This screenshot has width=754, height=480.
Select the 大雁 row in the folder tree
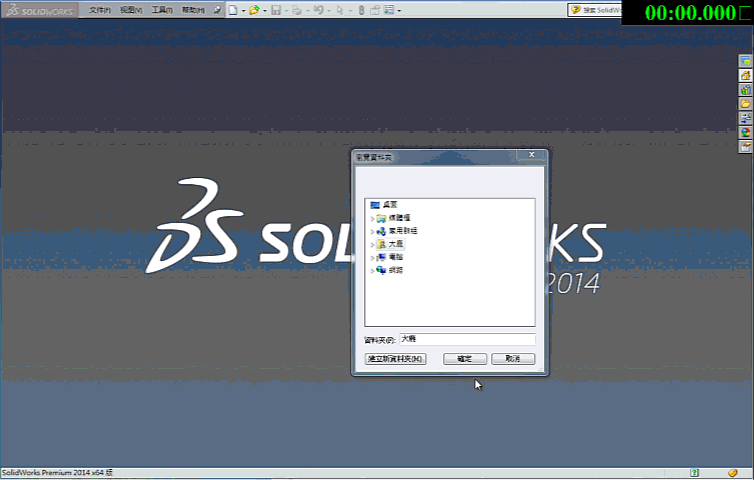tap(390, 244)
